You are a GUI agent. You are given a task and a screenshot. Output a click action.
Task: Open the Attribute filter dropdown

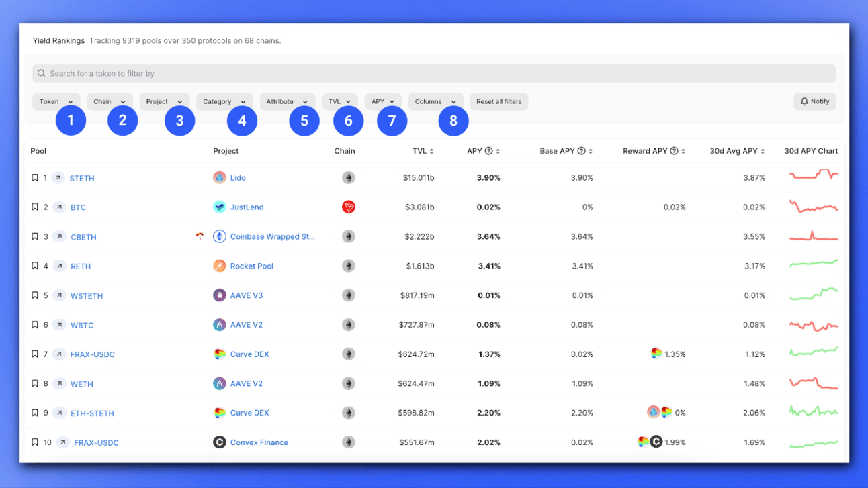coord(288,102)
